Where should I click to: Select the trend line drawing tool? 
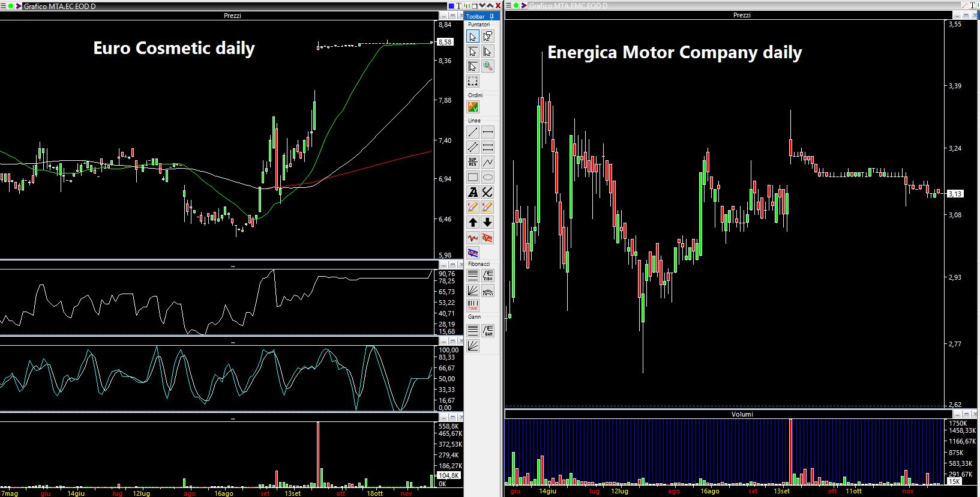(x=473, y=132)
